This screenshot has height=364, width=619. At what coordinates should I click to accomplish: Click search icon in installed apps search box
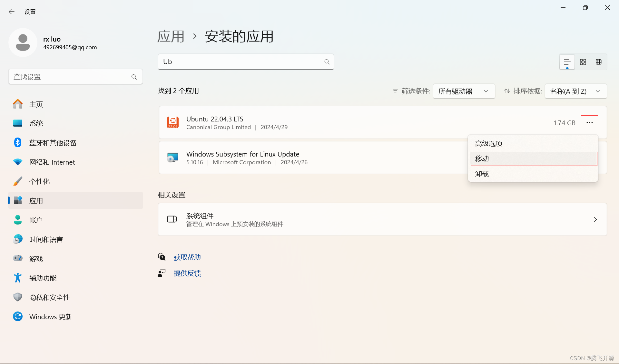[x=327, y=62]
